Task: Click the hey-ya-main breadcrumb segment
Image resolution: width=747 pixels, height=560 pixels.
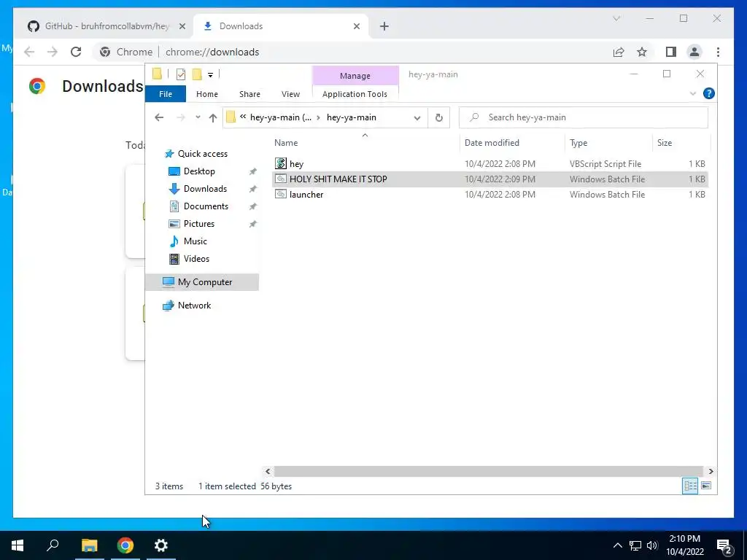Action: coord(351,117)
